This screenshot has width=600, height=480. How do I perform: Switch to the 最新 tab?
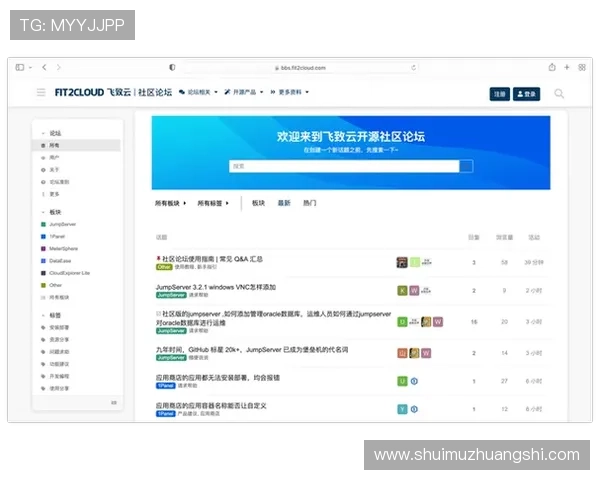(x=284, y=203)
